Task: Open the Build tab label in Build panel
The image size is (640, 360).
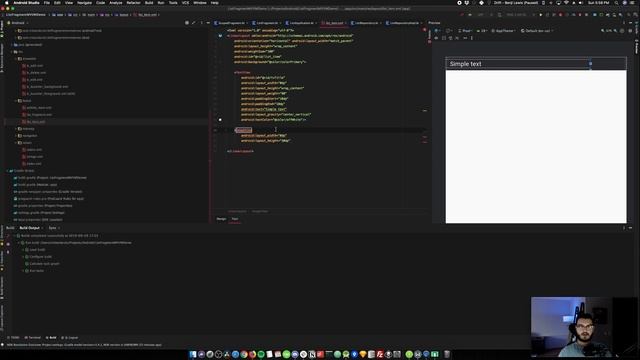Action: [x=10, y=228]
